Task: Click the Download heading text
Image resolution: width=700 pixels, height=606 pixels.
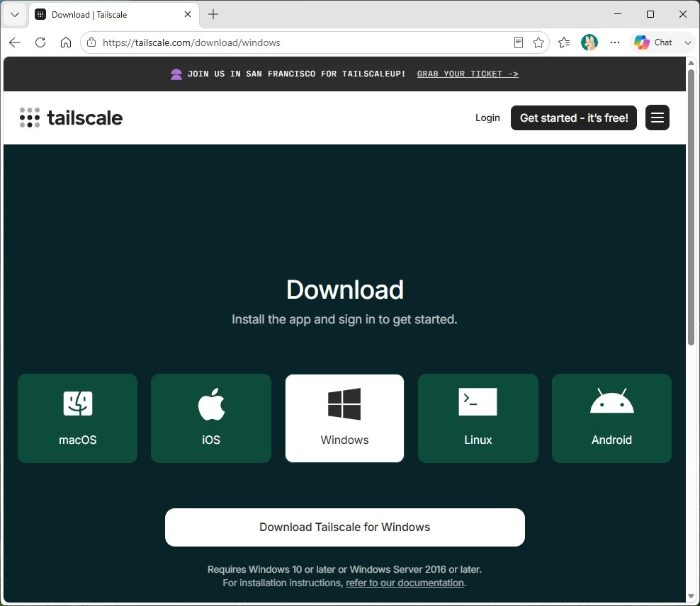Action: point(344,290)
